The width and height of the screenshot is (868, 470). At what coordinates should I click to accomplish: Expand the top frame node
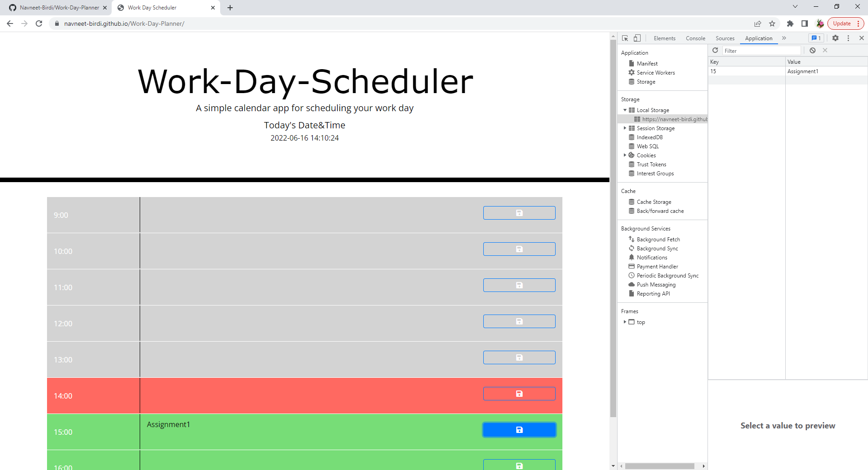pyautogui.click(x=625, y=322)
